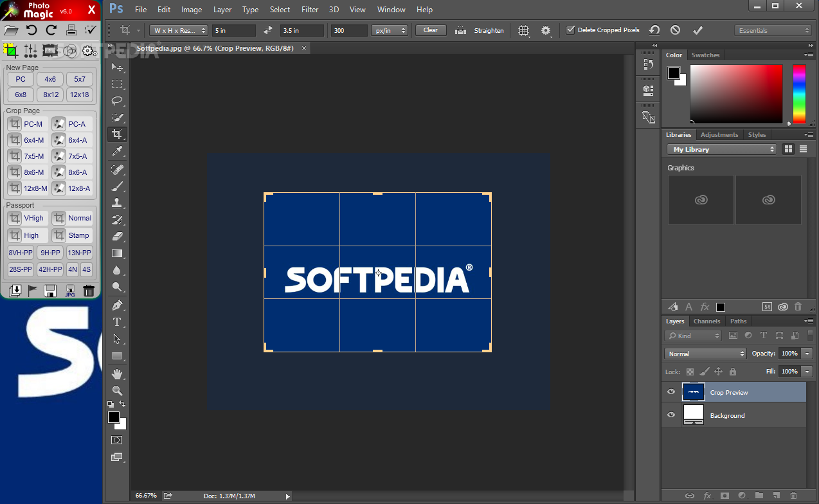The width and height of the screenshot is (819, 504).
Task: Click the Photo Magic adjustment sliders icon
Action: [30, 50]
